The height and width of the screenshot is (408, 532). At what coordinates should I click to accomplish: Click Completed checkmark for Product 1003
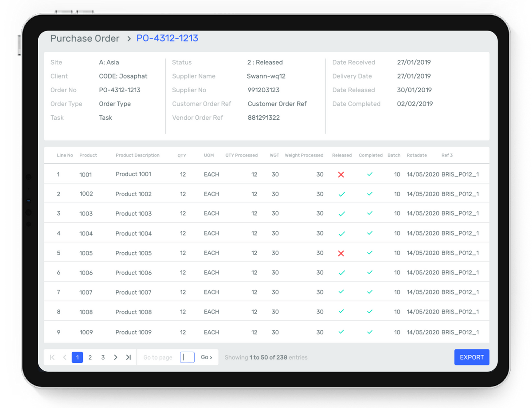pos(370,213)
